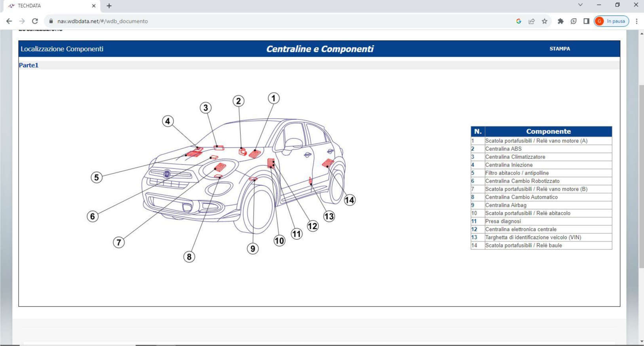Click the browser forward arrow
The image size is (644, 346).
[22, 21]
